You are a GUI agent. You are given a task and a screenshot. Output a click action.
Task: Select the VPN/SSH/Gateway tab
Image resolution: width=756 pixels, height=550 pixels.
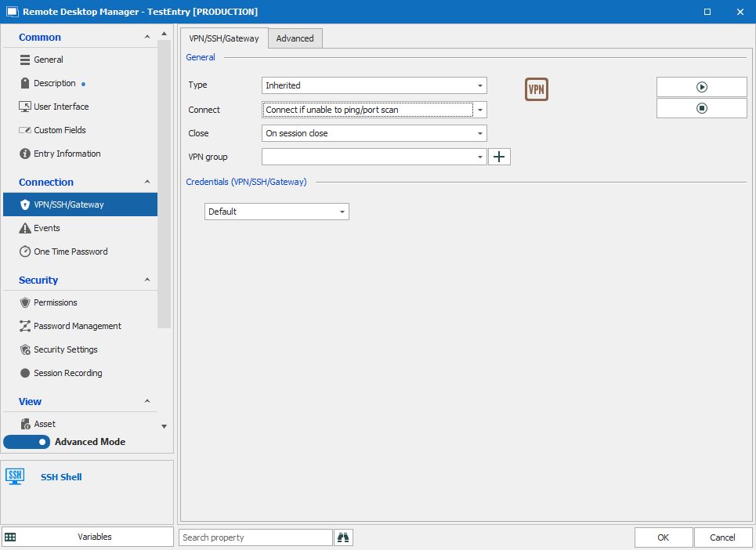pos(224,38)
